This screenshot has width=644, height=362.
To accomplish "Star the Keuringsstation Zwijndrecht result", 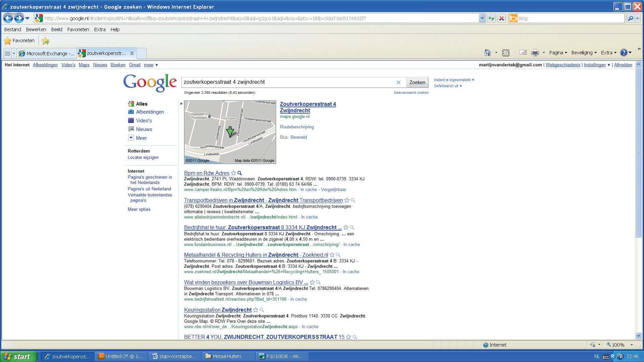I will pos(256,310).
